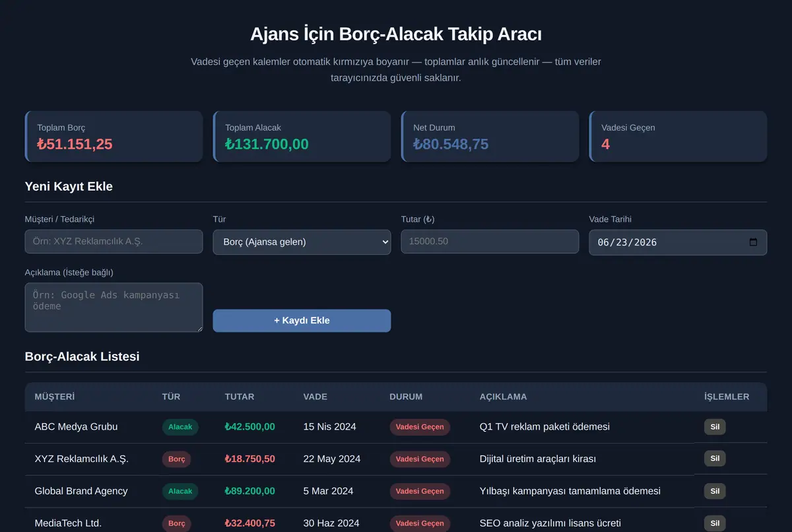Click the MÜŞTERİ column header

pos(55,397)
